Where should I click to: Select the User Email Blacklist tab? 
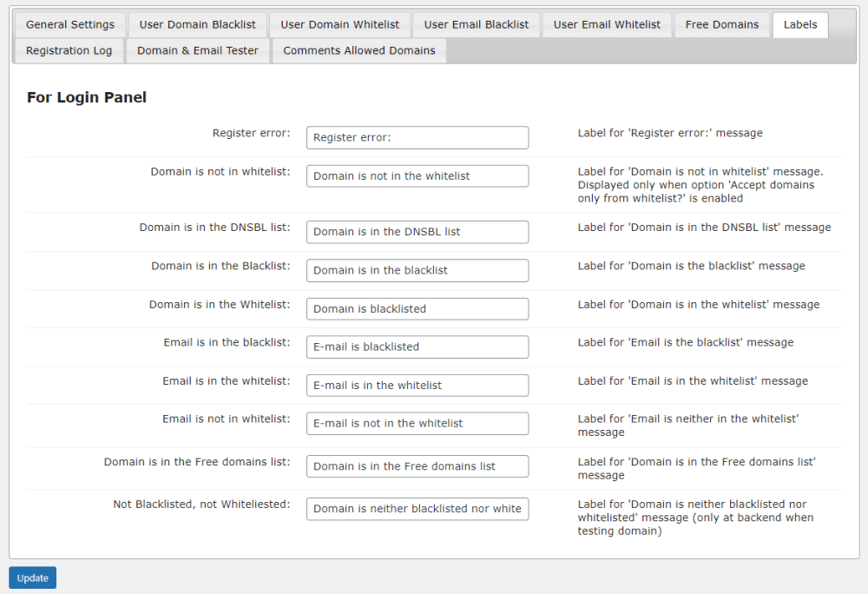click(477, 24)
